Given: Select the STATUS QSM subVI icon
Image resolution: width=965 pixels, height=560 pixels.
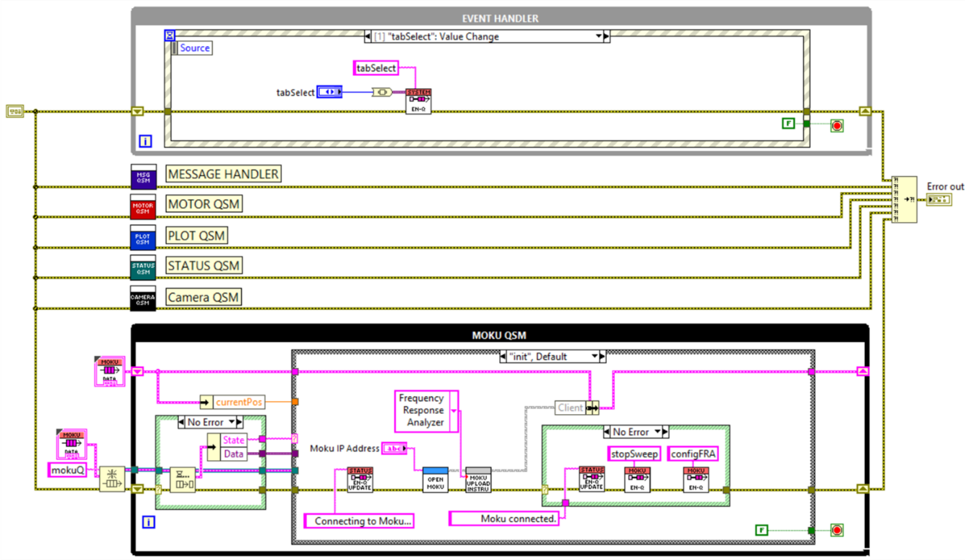Looking at the screenshot, I should coord(142,268).
